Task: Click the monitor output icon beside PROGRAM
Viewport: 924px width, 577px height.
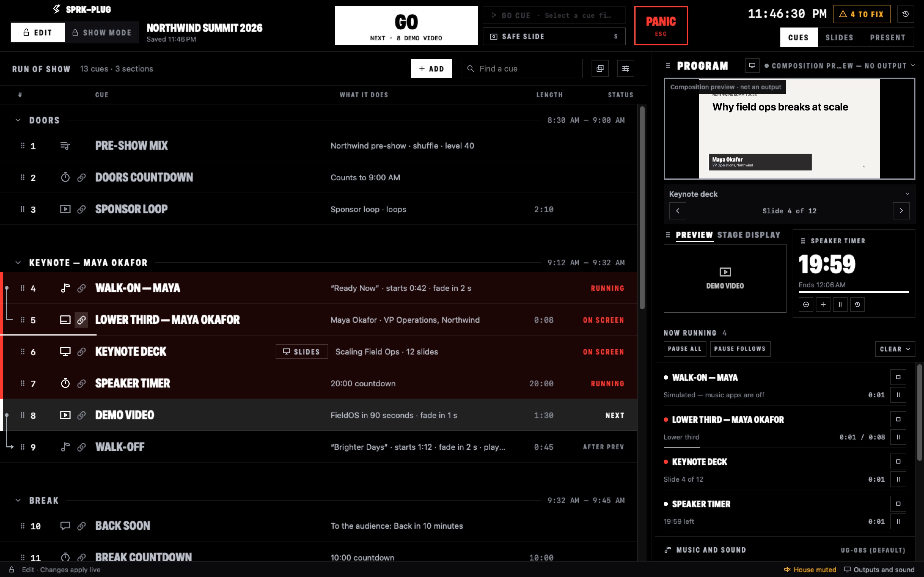Action: click(x=752, y=66)
